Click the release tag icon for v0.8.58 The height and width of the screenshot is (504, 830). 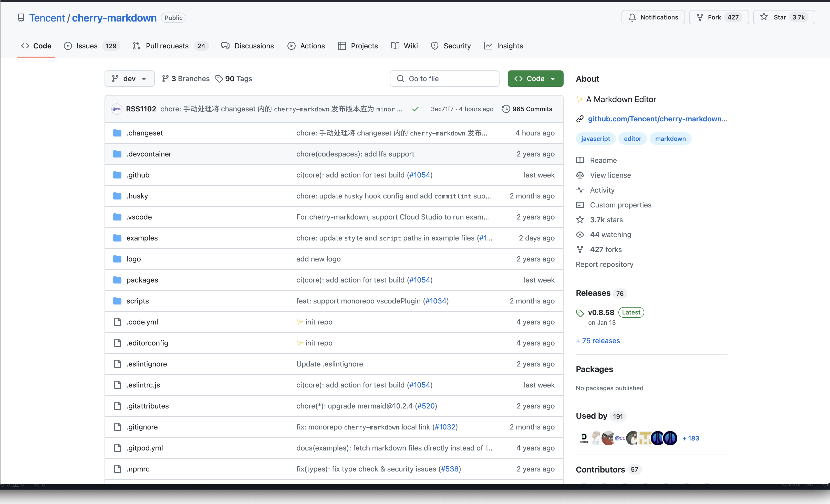pyautogui.click(x=580, y=313)
